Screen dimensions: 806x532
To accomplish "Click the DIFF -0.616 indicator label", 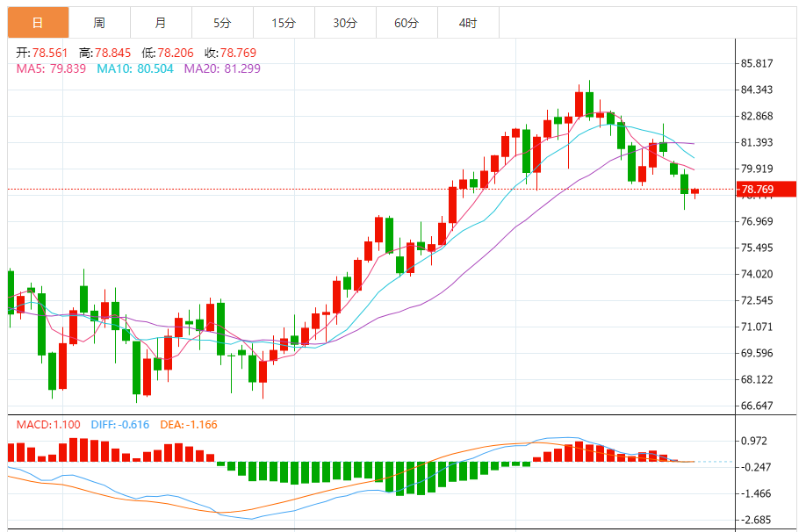I will click(x=119, y=425).
